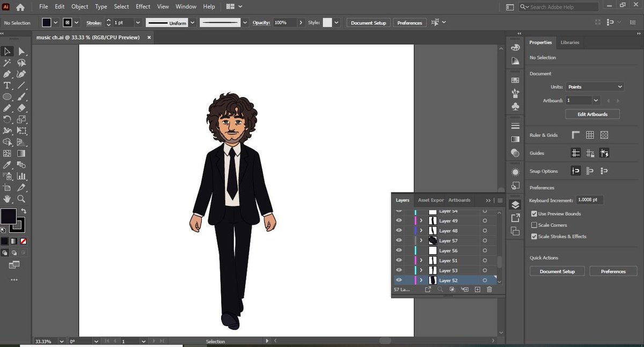Image resolution: width=644 pixels, height=347 pixels.
Task: Select the Line Segment tool
Action: point(21,85)
